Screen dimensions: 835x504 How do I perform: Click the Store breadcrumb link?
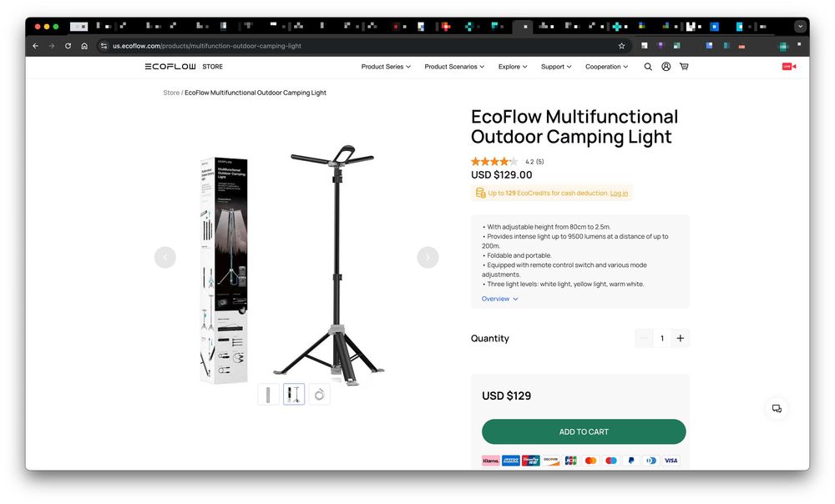tap(171, 93)
